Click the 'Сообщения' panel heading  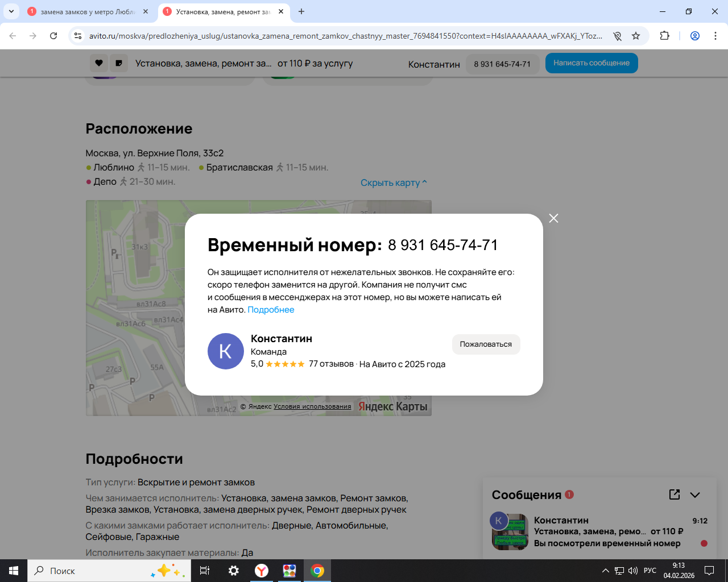point(527,495)
